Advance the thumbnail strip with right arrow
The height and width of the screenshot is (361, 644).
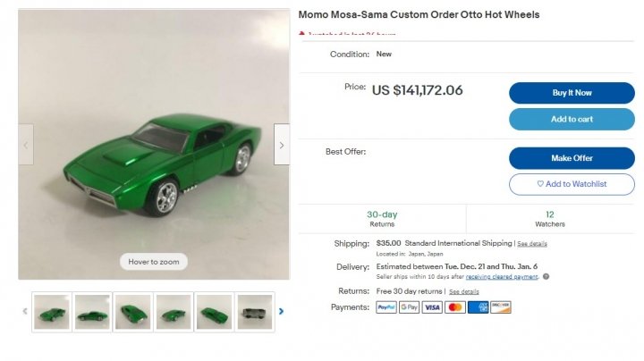pos(282,311)
